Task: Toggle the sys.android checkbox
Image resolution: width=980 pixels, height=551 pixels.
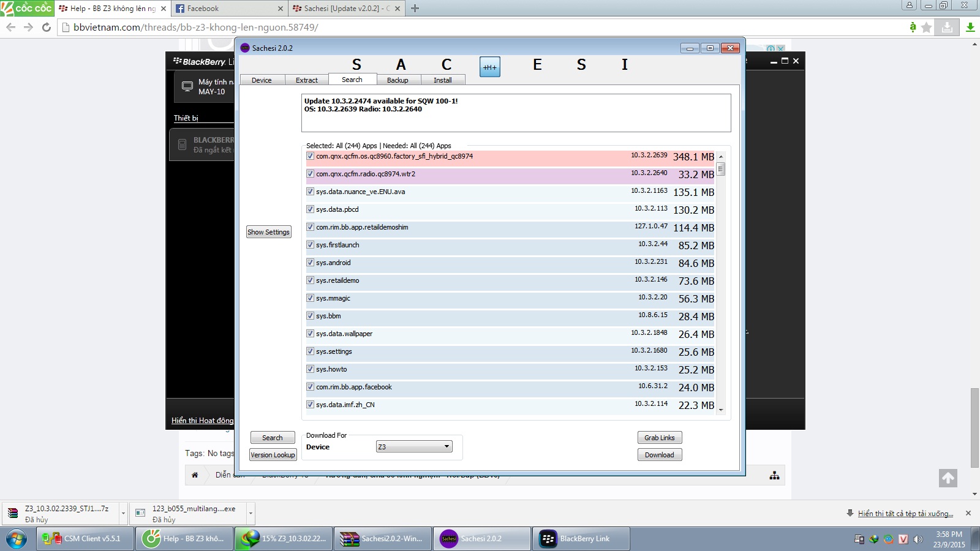Action: pos(310,263)
